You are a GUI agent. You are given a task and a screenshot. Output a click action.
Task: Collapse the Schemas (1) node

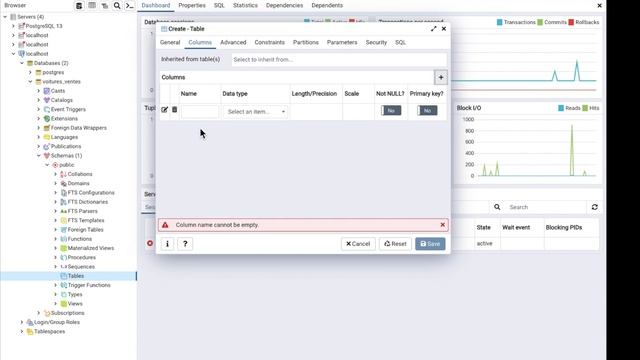pos(39,156)
